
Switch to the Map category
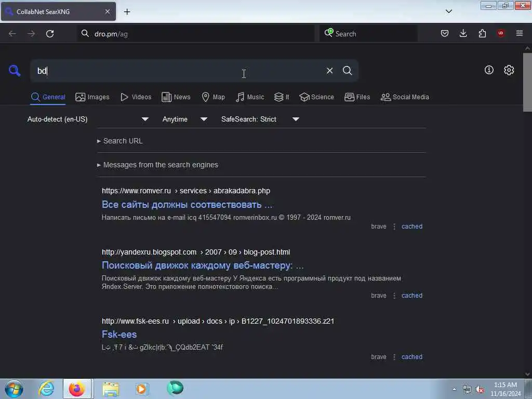[x=213, y=97]
